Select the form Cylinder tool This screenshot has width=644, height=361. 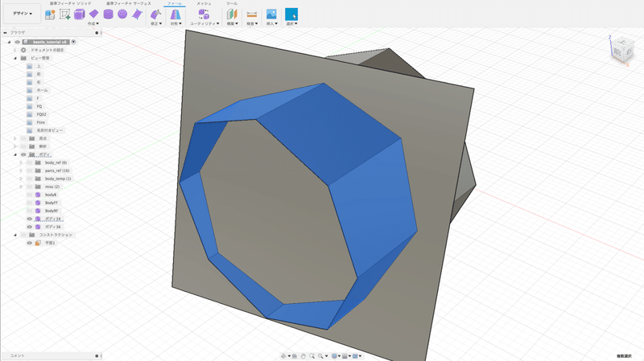108,14
